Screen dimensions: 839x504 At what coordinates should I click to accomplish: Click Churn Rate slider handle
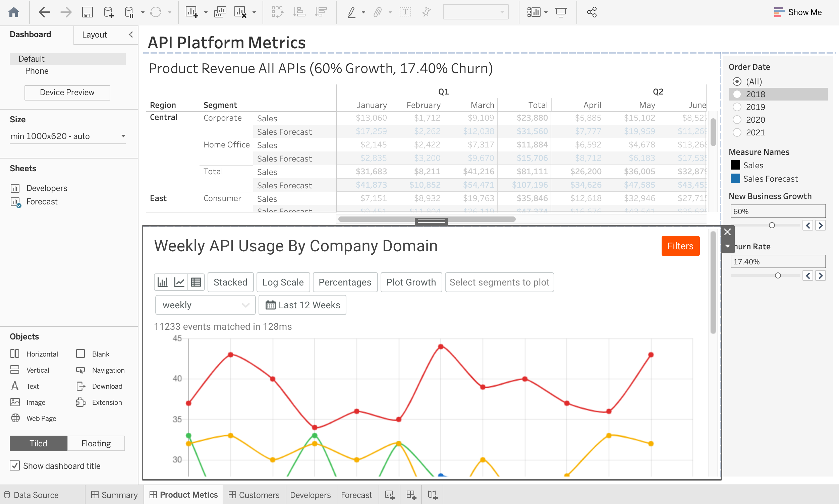(x=778, y=275)
